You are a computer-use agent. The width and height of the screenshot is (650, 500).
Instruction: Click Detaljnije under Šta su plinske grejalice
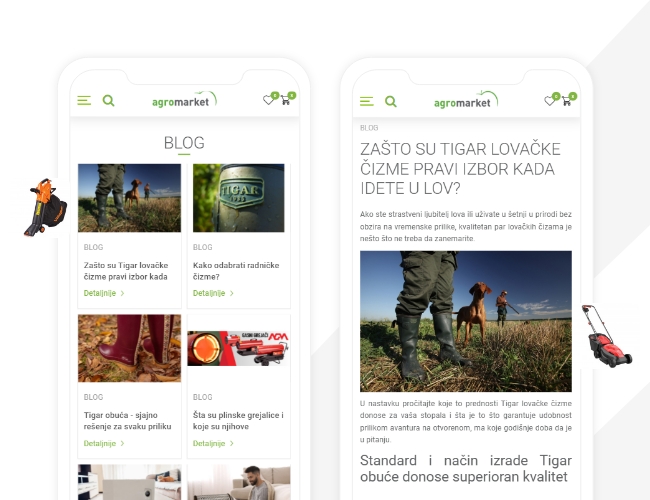(213, 443)
